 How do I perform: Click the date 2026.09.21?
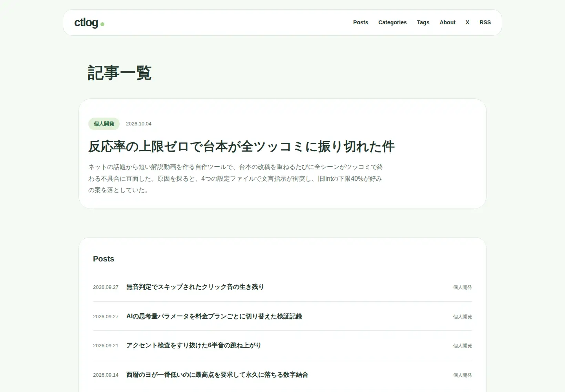tap(106, 346)
